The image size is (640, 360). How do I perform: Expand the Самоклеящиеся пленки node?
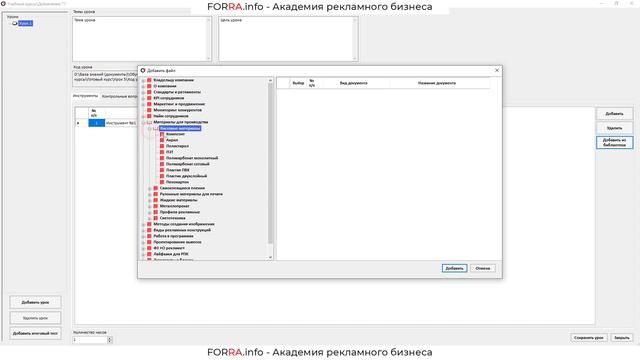point(150,188)
